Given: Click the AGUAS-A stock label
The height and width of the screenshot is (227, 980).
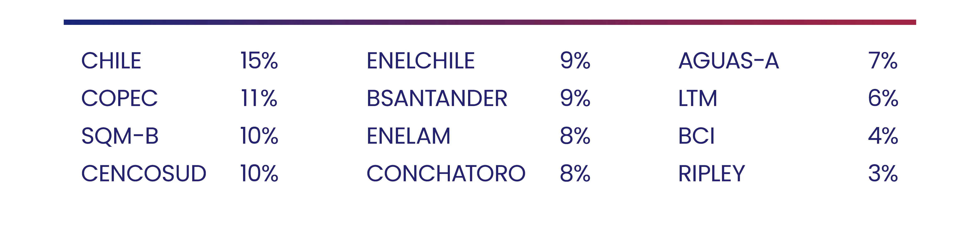Looking at the screenshot, I should 729,61.
